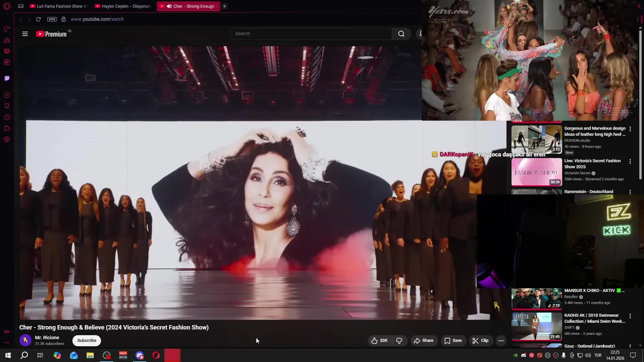
Task: Open sidebar settings gear icon
Action: pos(7,139)
